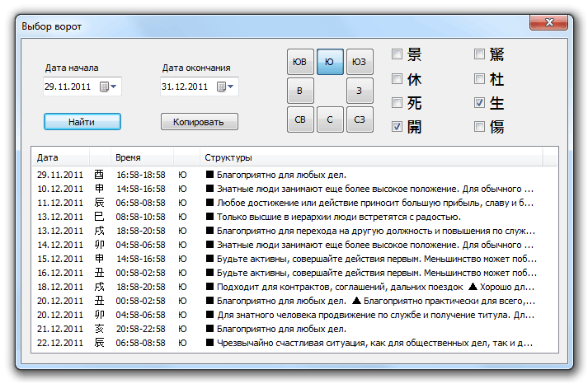Select the Ю direction button

coord(330,62)
